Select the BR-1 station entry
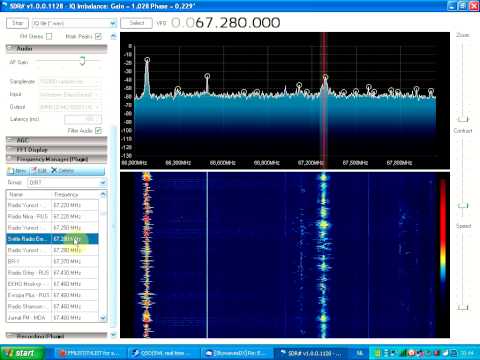 [52, 261]
